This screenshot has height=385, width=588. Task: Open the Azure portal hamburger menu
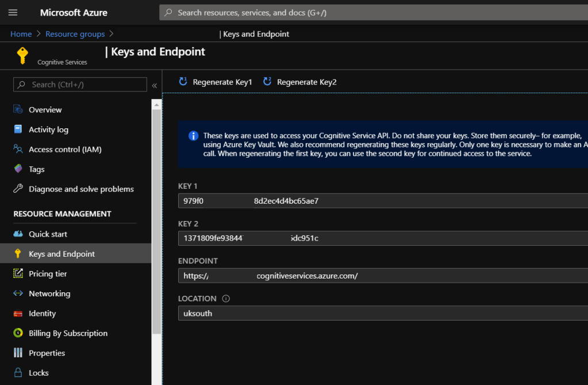coord(13,13)
